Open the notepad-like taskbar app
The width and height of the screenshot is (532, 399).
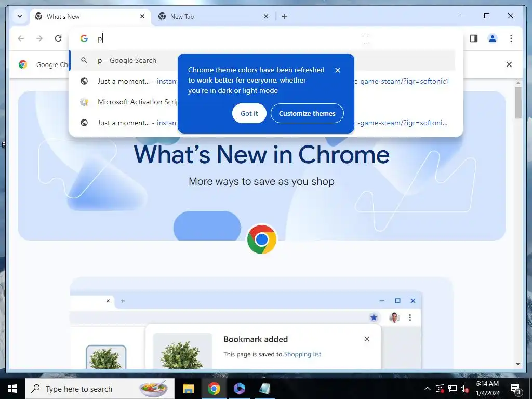(264, 389)
